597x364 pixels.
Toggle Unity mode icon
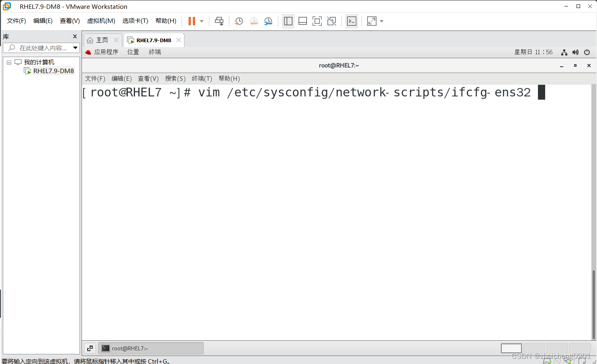coord(331,21)
